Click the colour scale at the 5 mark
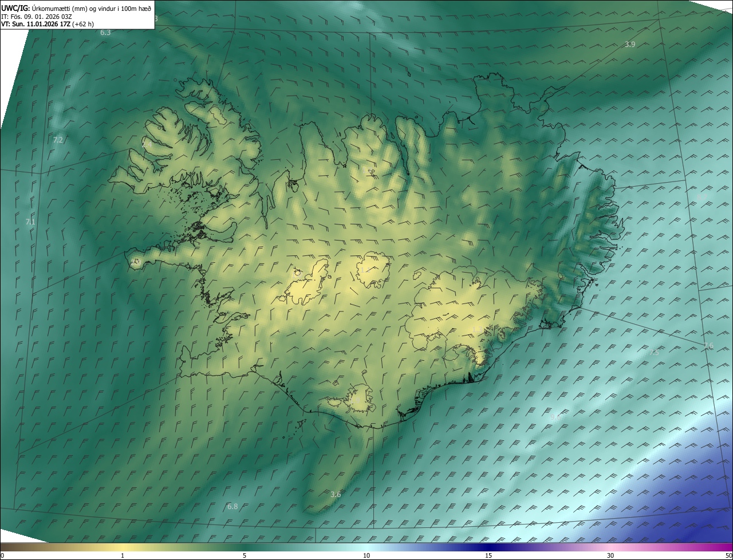Image resolution: width=733 pixels, height=560 pixels. click(245, 547)
